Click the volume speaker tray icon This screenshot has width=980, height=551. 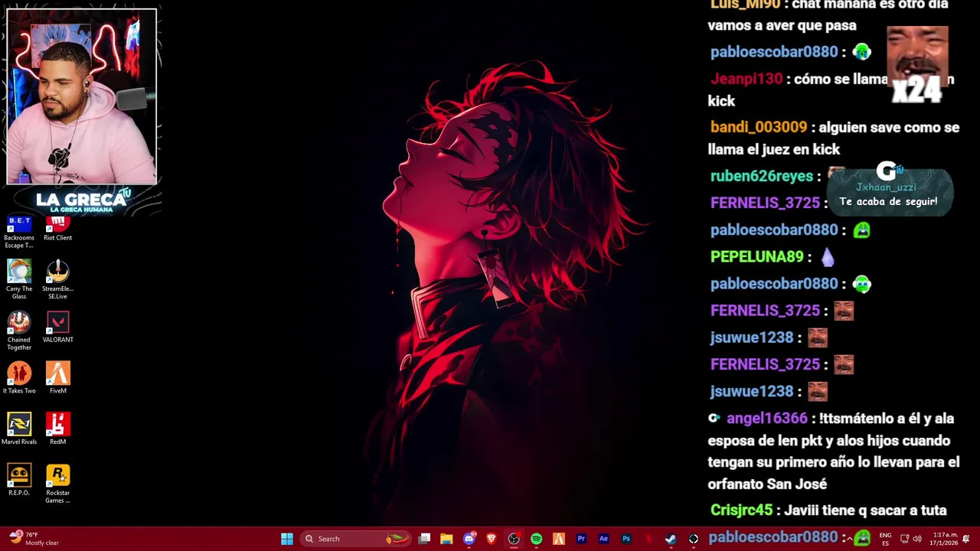(917, 539)
